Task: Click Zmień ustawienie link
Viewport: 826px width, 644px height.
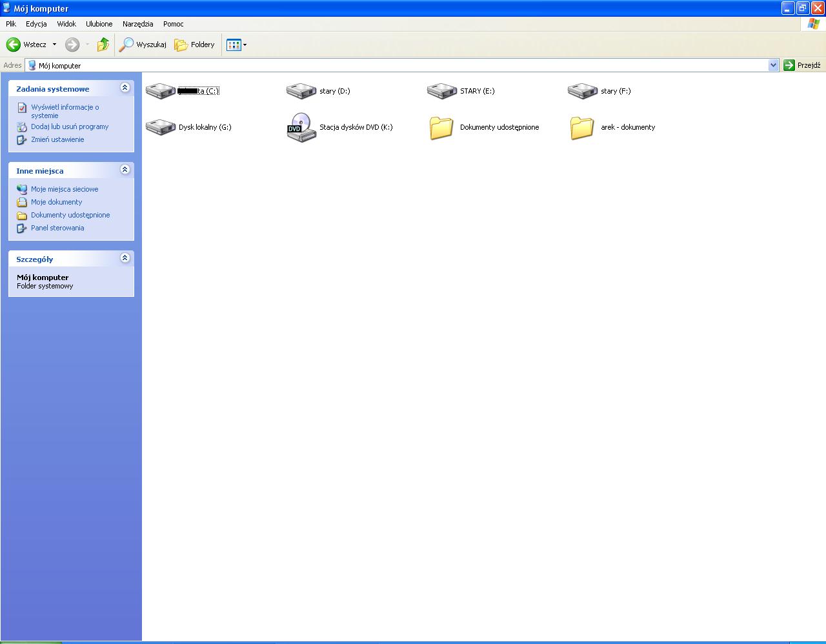Action: [x=57, y=139]
